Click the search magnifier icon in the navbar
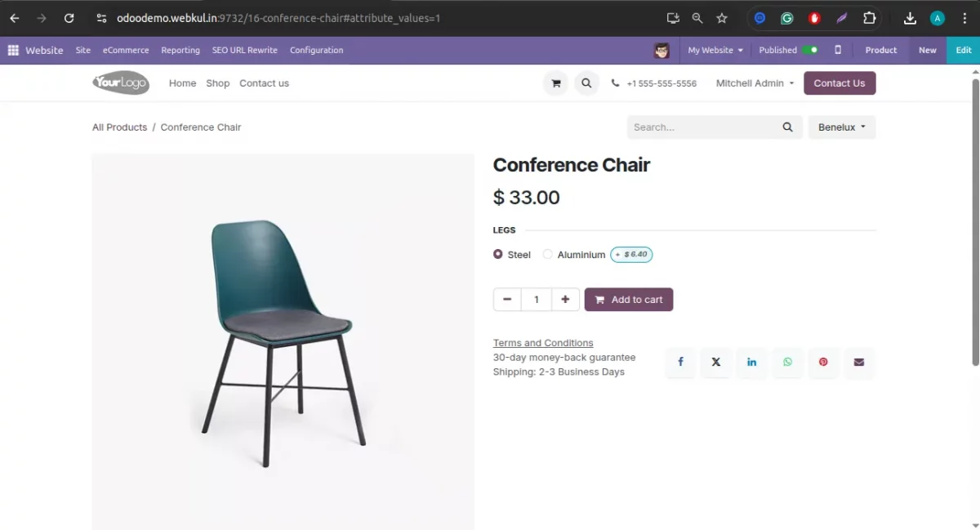The width and height of the screenshot is (980, 530). pos(586,82)
